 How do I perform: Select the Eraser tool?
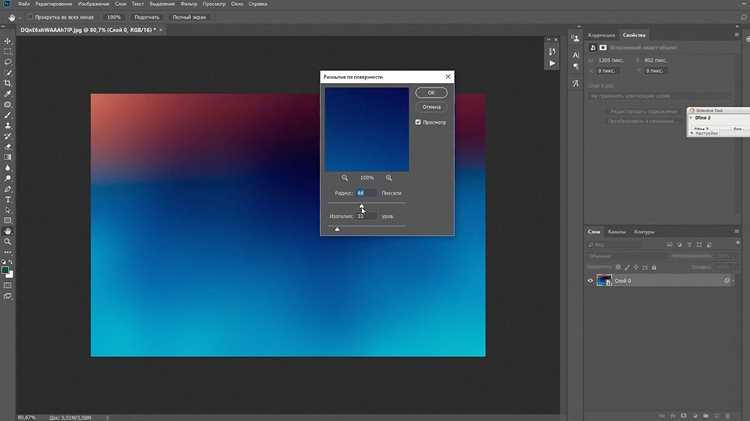(x=8, y=146)
